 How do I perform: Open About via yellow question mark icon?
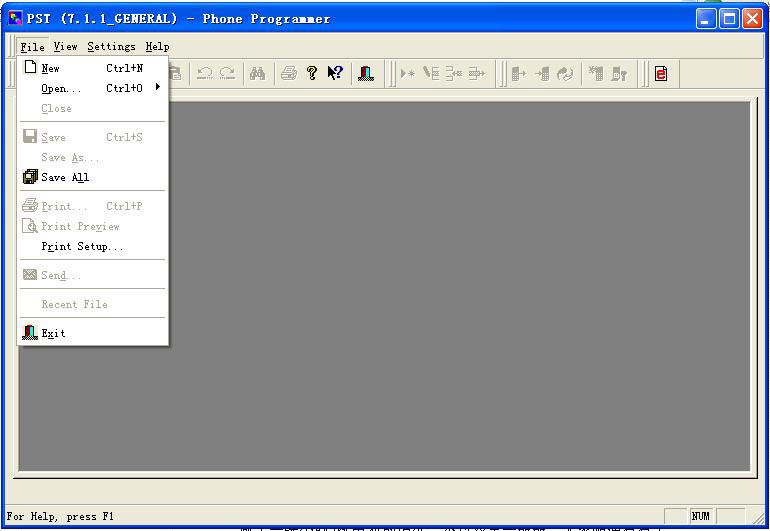312,73
